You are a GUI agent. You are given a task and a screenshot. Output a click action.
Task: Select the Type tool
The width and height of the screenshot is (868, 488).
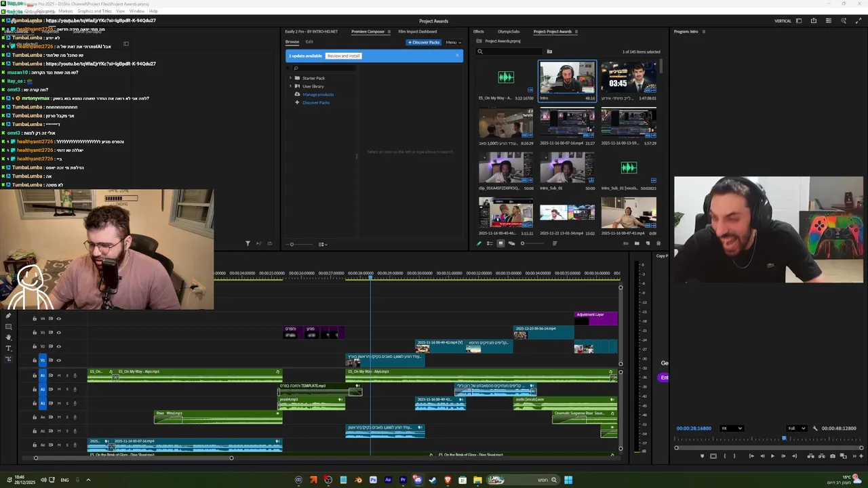(8, 348)
